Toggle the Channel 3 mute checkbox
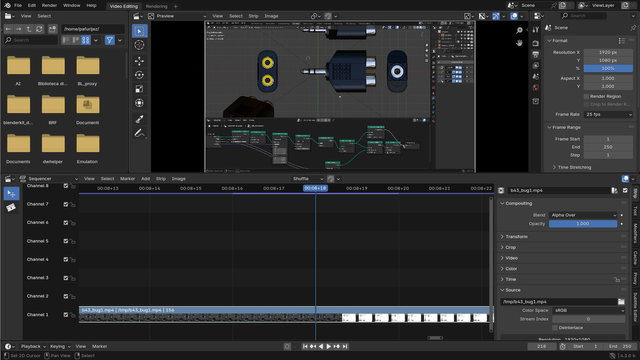Image resolution: width=640 pixels, height=360 pixels. [x=66, y=278]
